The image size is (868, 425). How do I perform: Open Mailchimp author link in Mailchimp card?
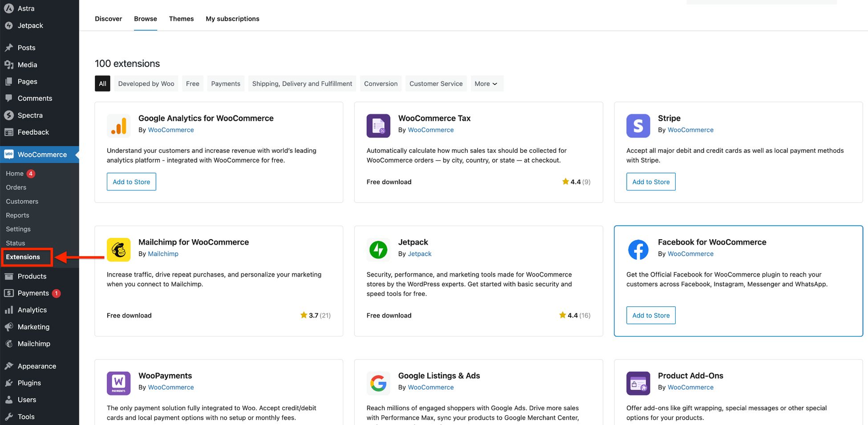coord(163,254)
